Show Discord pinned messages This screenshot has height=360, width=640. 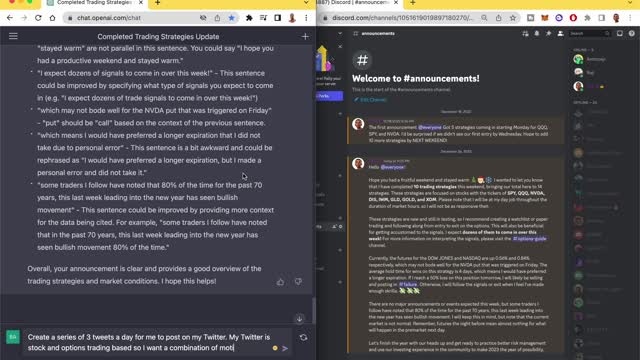pyautogui.click(x=549, y=33)
